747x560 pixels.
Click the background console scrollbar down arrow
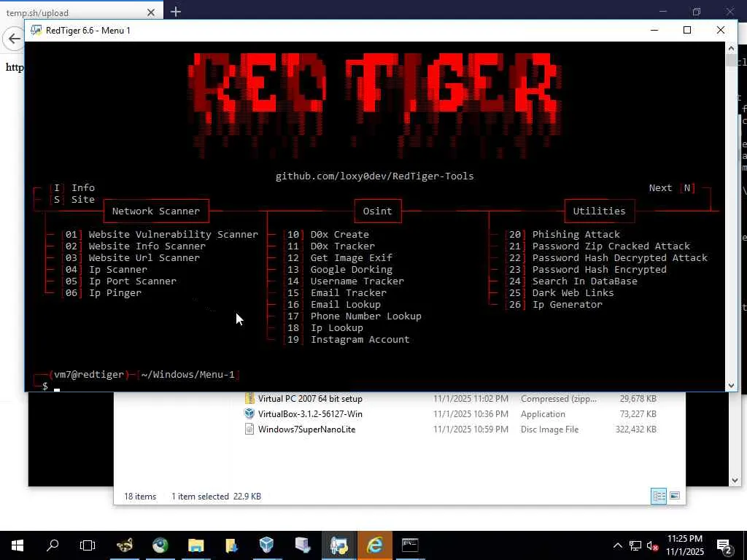click(735, 480)
